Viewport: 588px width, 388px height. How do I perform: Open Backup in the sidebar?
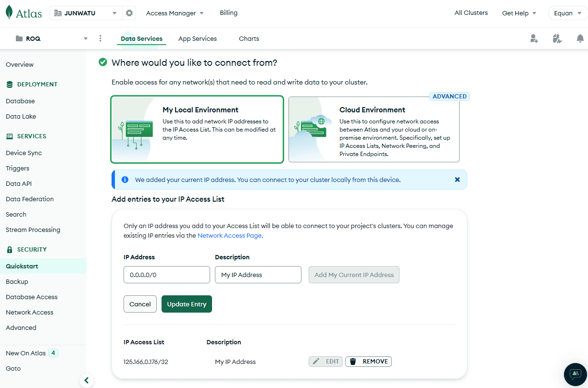[17, 281]
